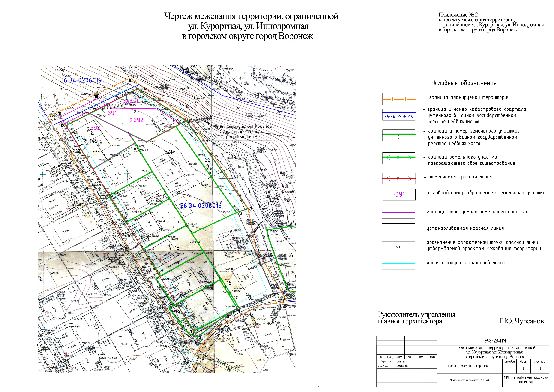The image size is (554, 392).
Task: Click the red cancelled red line legend symbol
Action: coord(399,178)
